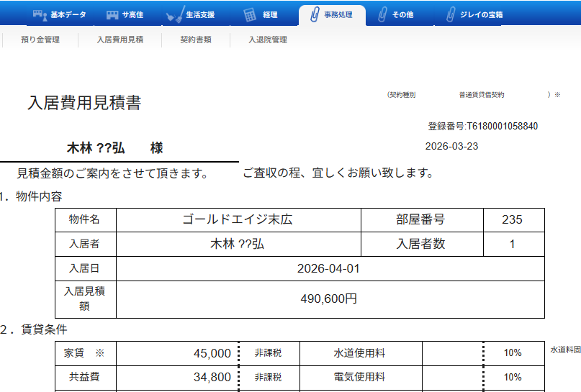Click the 普通賃貸借契約 contract type text
This screenshot has width=581, height=392.
tap(482, 95)
